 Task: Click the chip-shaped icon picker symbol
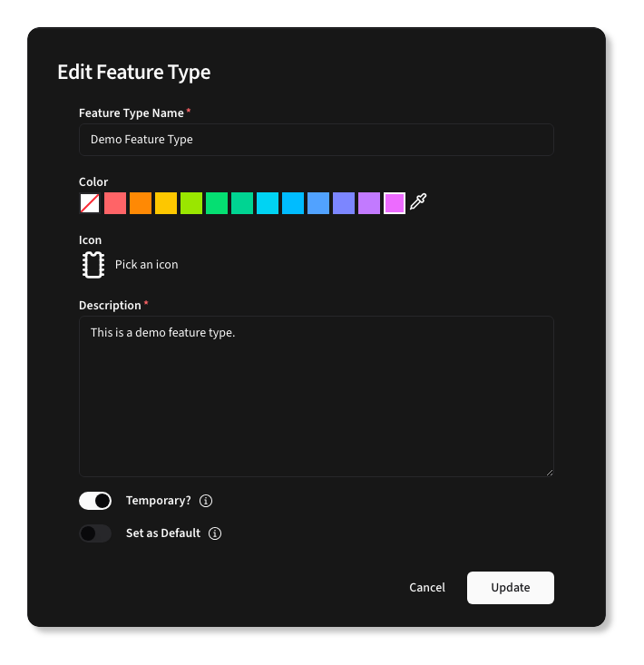click(92, 265)
